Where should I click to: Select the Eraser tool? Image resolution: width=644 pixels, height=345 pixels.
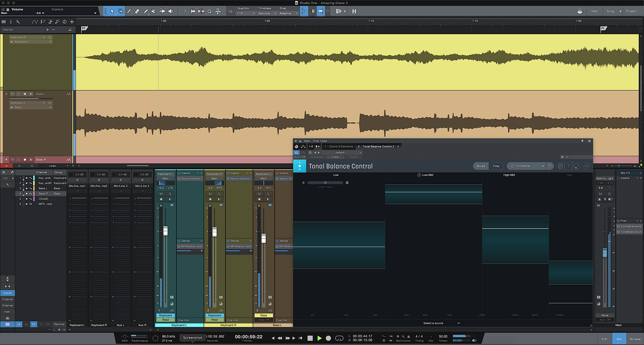pos(136,11)
